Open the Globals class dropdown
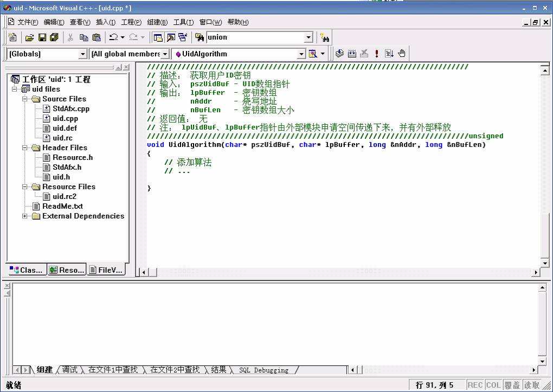 [x=83, y=54]
